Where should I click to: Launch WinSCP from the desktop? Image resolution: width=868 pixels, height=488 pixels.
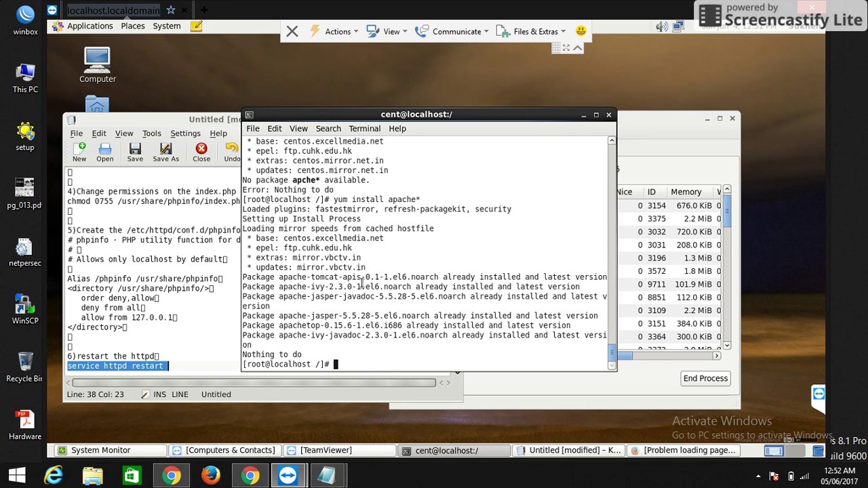tap(25, 310)
